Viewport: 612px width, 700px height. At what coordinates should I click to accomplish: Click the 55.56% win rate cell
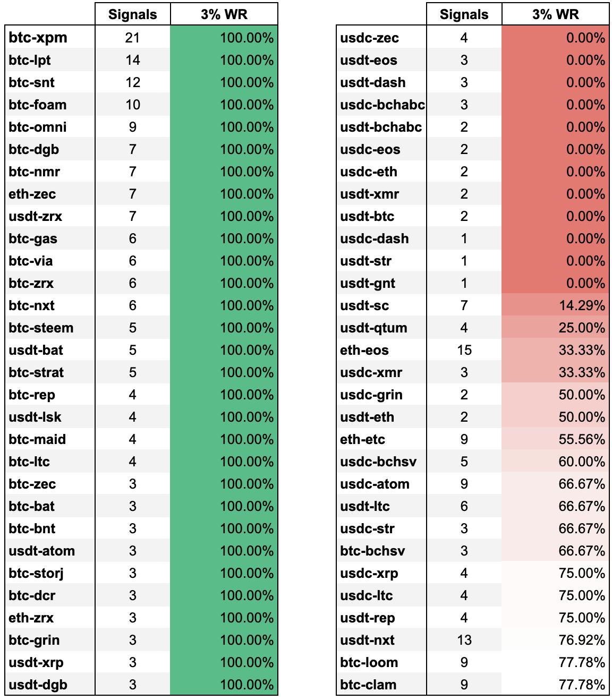click(x=555, y=439)
